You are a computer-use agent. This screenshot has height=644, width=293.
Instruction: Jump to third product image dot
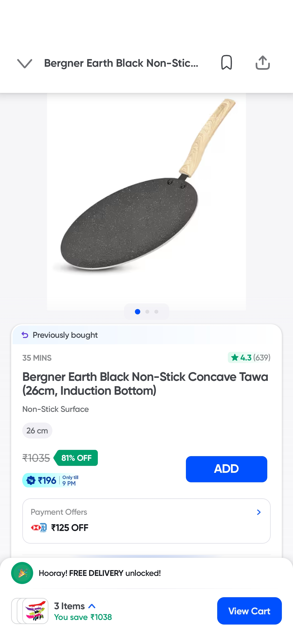(x=156, y=312)
